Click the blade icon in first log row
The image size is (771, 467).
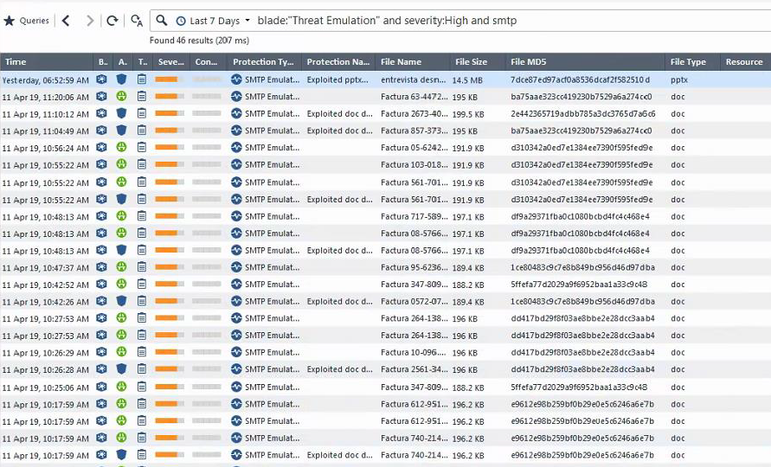102,79
